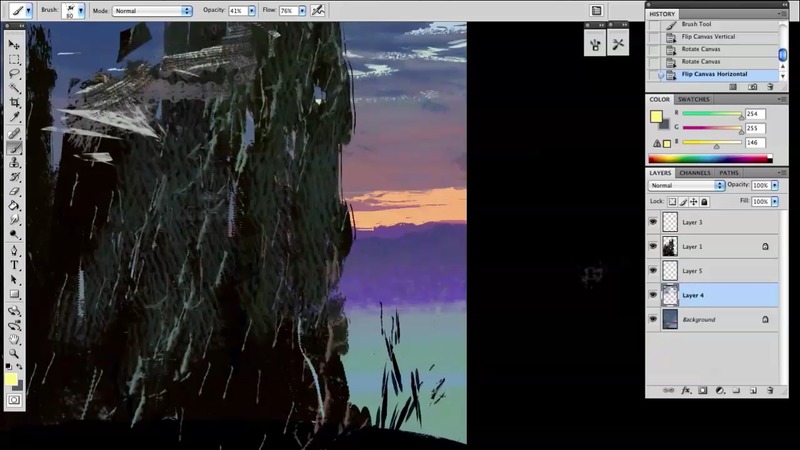Select the Pen tool
This screenshot has width=800, height=450.
(x=14, y=251)
